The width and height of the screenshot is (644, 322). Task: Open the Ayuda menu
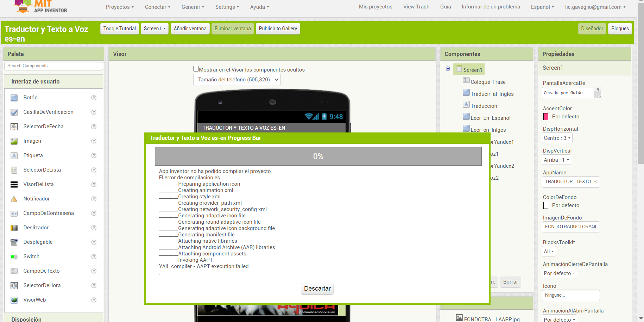[x=259, y=7]
